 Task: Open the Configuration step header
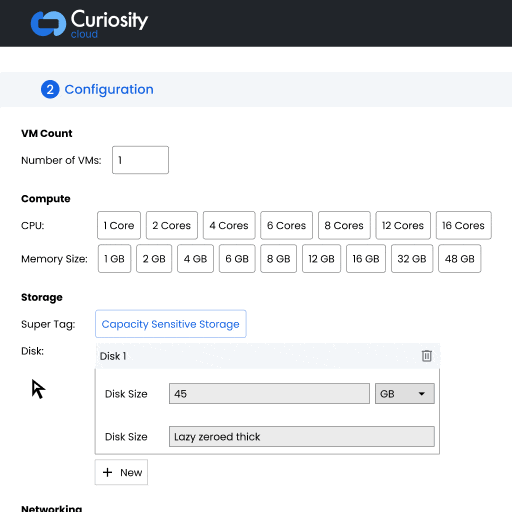tap(256, 89)
